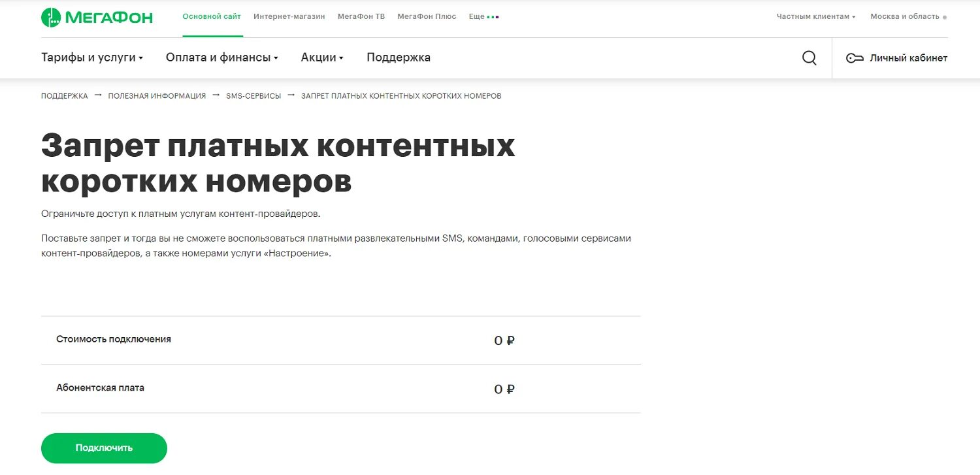Switch to Интернет-магазин tab
Image resolution: width=980 pixels, height=475 pixels.
point(289,16)
